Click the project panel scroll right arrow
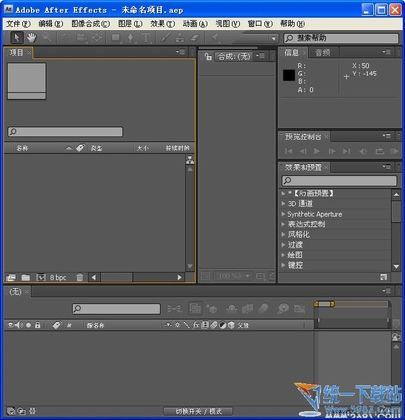 pos(180,277)
